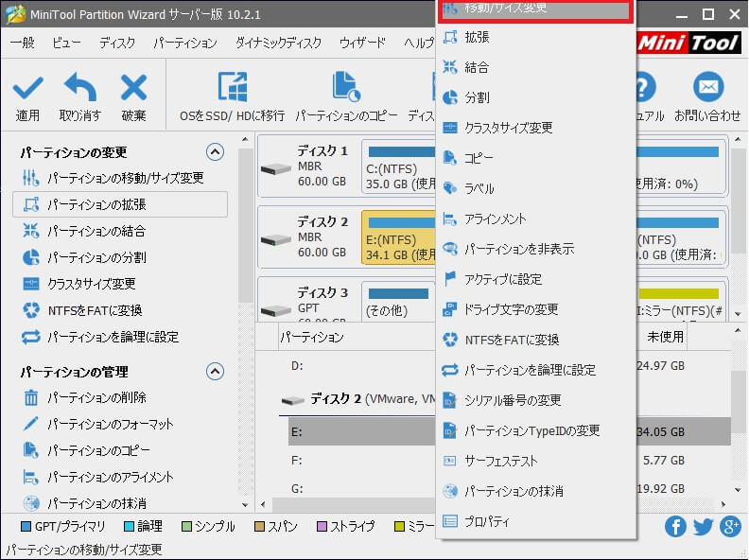Image resolution: width=749 pixels, height=560 pixels.
Task: Open the Facebook icon in status bar
Action: [x=675, y=527]
